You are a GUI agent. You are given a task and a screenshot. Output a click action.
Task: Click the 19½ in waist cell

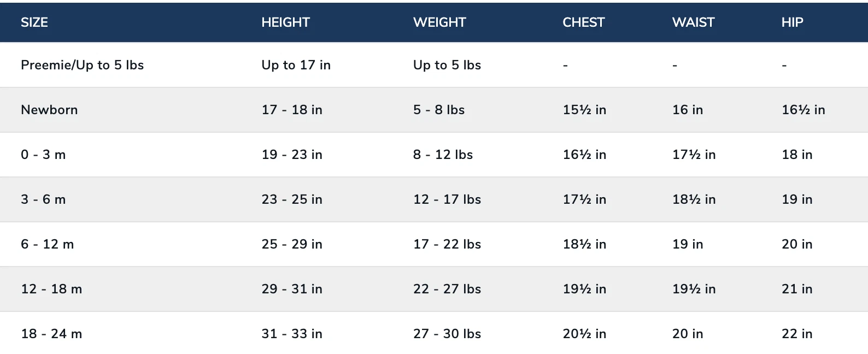click(694, 289)
